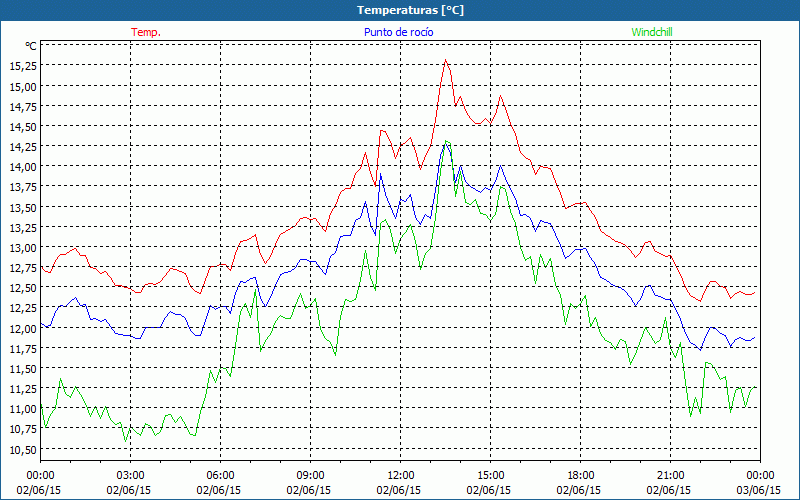This screenshot has width=800, height=500.
Task: Click the 12,25 y-axis value
Action: 23,308
